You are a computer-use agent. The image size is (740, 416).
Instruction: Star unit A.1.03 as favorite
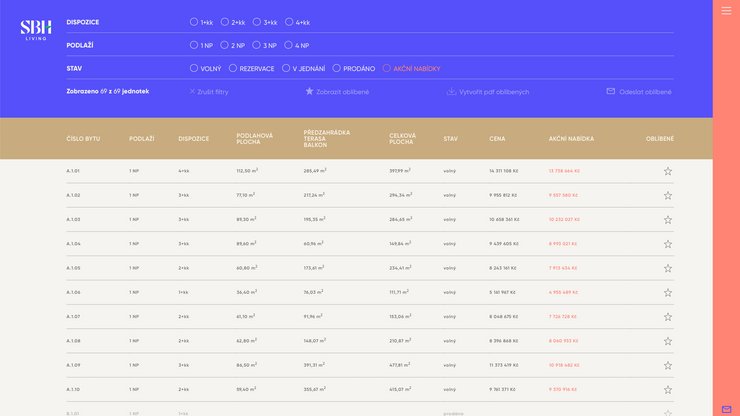(x=668, y=220)
